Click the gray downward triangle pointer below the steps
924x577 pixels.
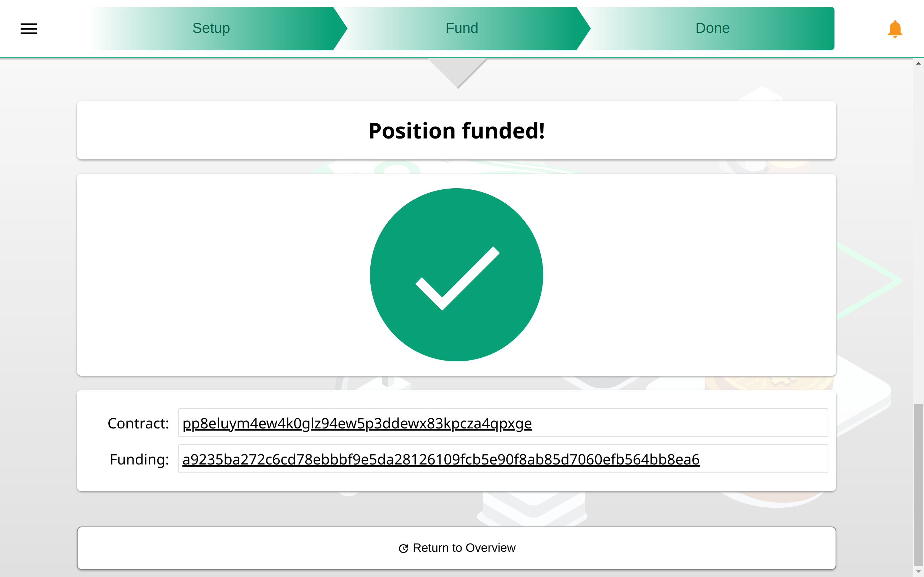coord(458,73)
